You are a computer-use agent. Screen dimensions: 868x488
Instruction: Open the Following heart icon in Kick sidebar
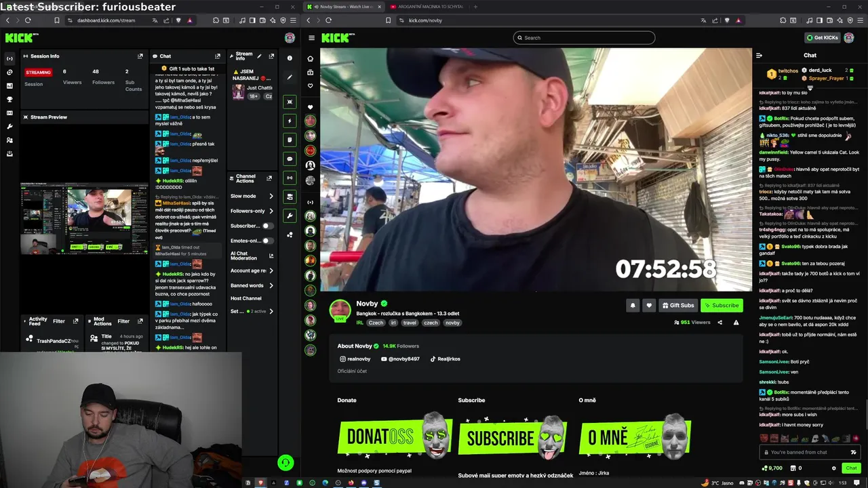click(x=310, y=86)
